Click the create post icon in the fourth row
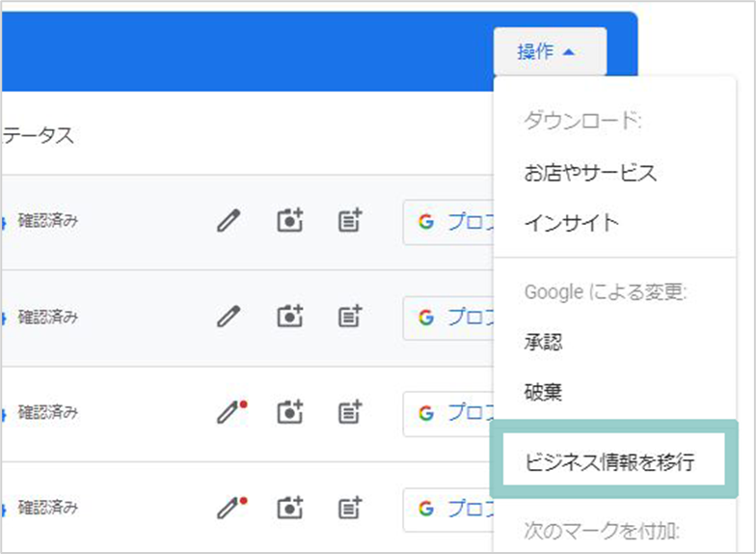Screen dimensions: 756x554 coord(350,508)
